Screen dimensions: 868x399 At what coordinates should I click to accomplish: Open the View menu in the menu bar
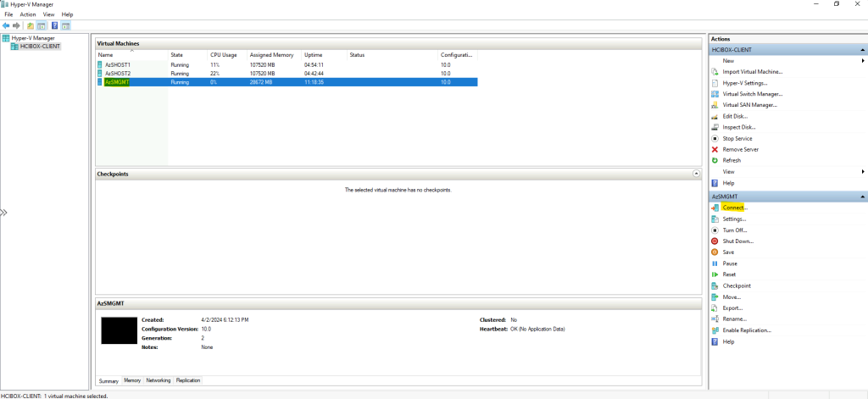(x=48, y=14)
